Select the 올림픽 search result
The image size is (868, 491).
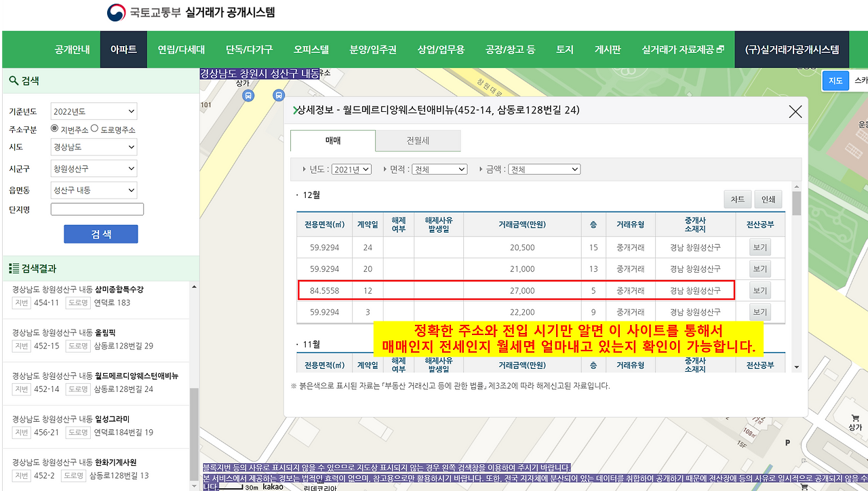(x=106, y=333)
